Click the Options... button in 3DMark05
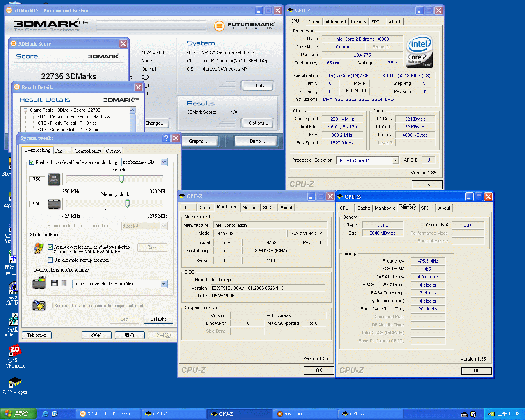The height and width of the screenshot is (420, 525). tap(257, 123)
